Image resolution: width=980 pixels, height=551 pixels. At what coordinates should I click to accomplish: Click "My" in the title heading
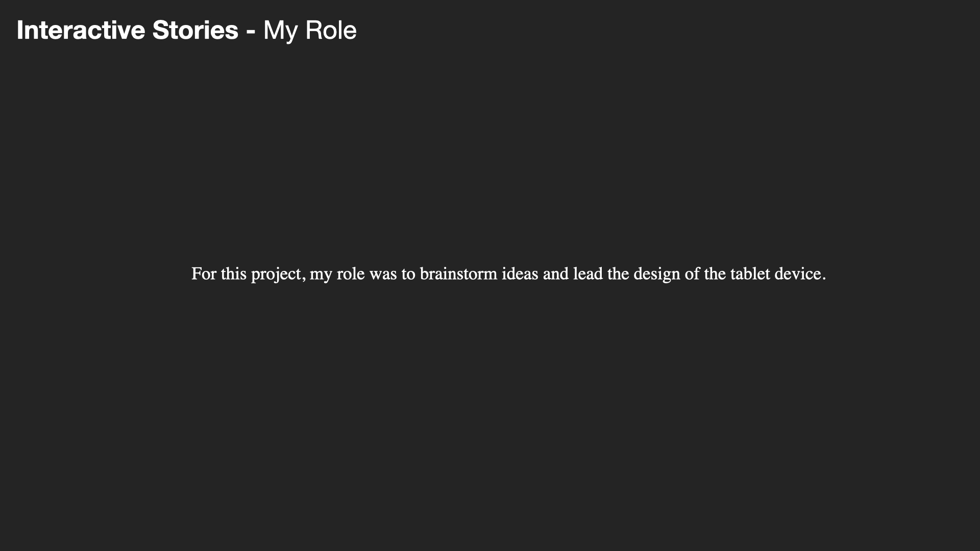280,30
